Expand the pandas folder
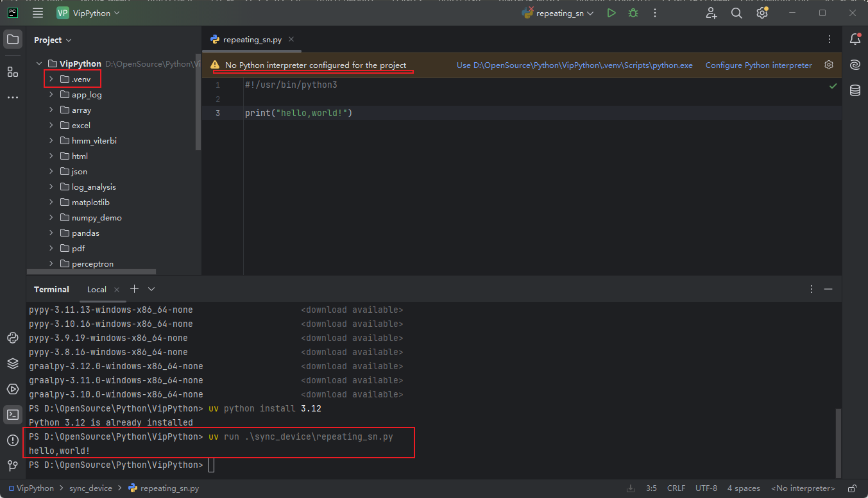 (x=51, y=233)
